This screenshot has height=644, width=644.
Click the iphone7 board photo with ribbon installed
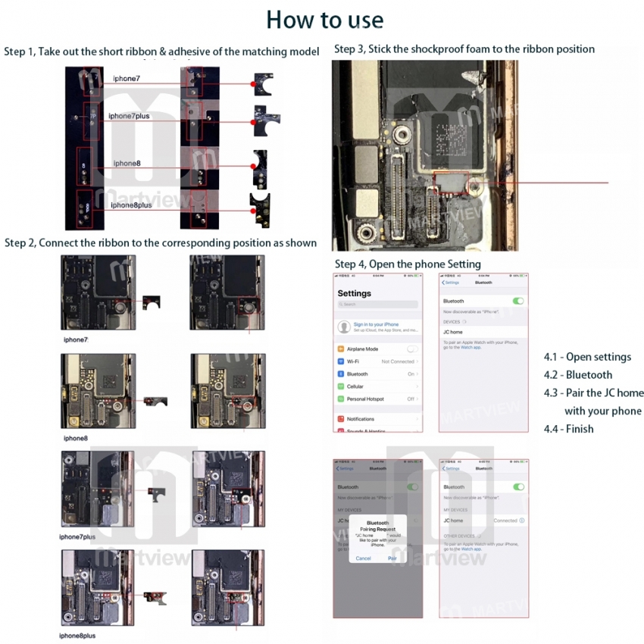[x=227, y=292]
